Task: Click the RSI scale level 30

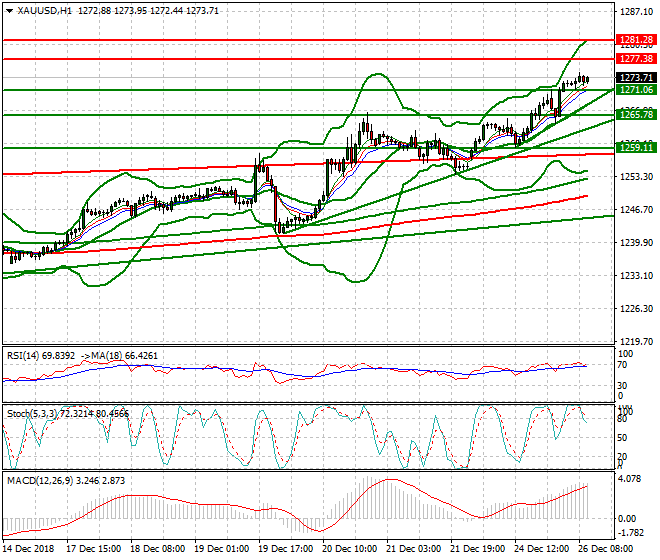Action: tap(624, 385)
